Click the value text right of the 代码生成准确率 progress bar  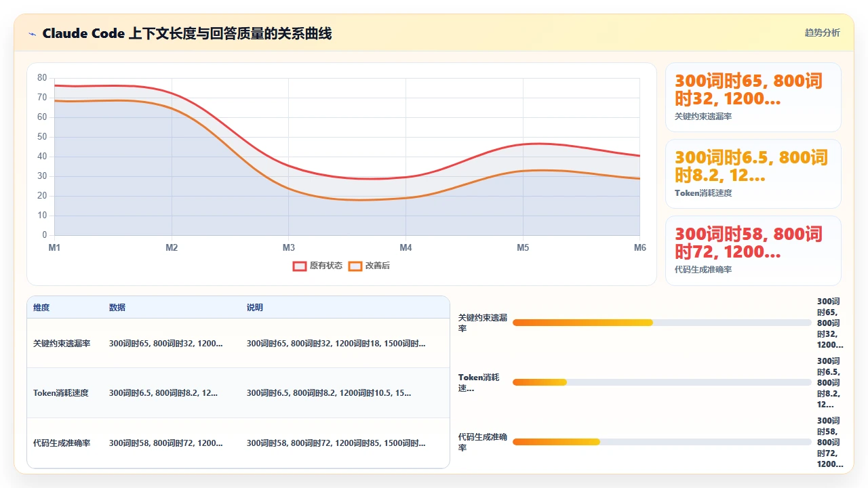(x=830, y=442)
